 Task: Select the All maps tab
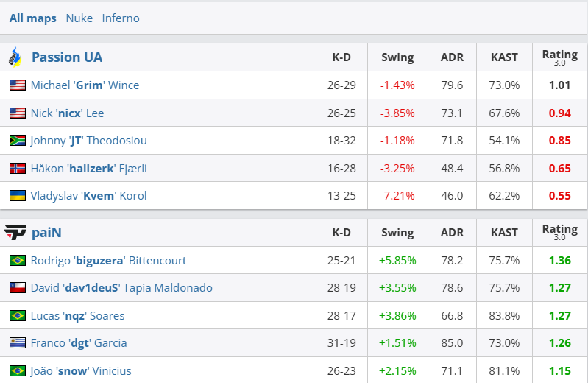(32, 18)
